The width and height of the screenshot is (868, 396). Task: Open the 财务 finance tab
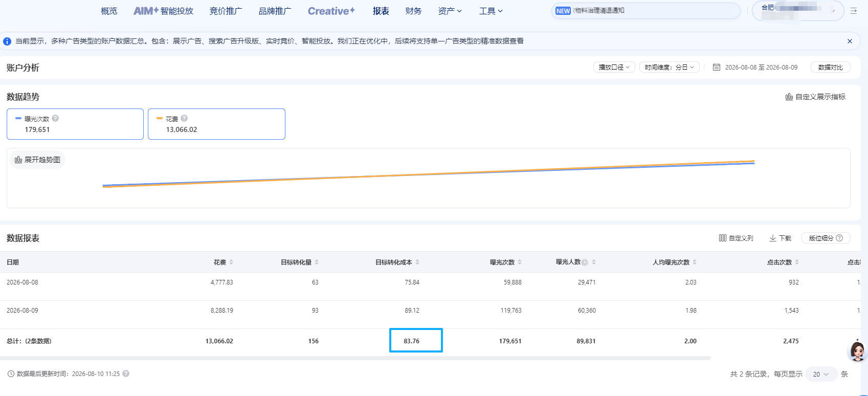[413, 11]
